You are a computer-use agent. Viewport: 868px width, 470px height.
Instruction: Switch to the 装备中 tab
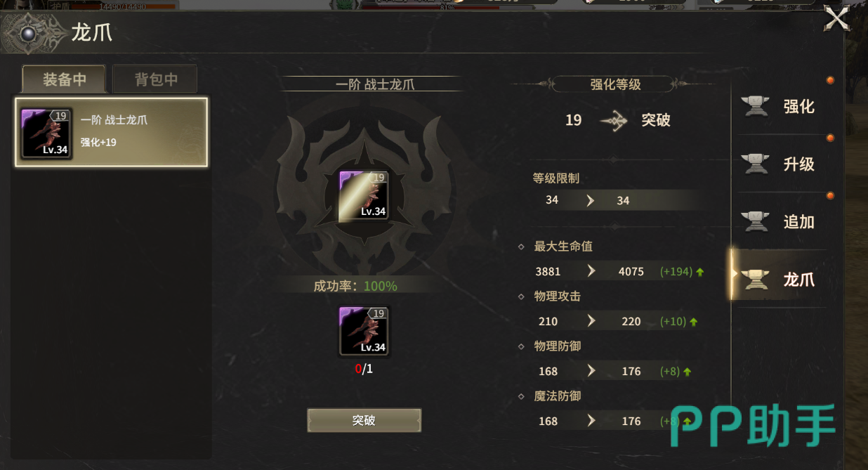[x=64, y=79]
